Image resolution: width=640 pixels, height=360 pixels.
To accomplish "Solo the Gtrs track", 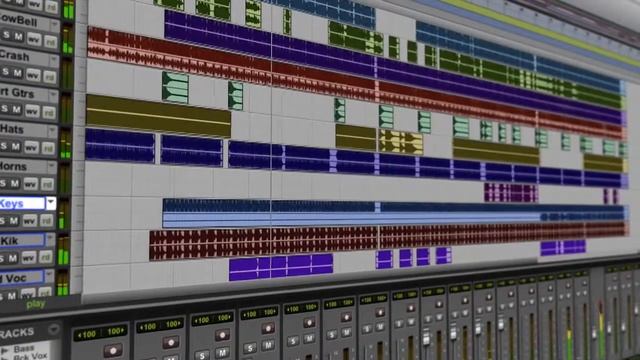I will click(5, 109).
